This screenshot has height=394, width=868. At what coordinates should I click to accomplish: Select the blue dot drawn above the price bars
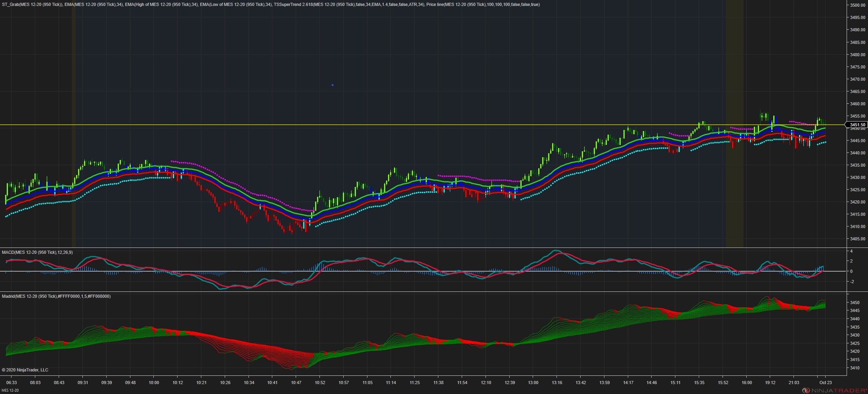coord(333,85)
